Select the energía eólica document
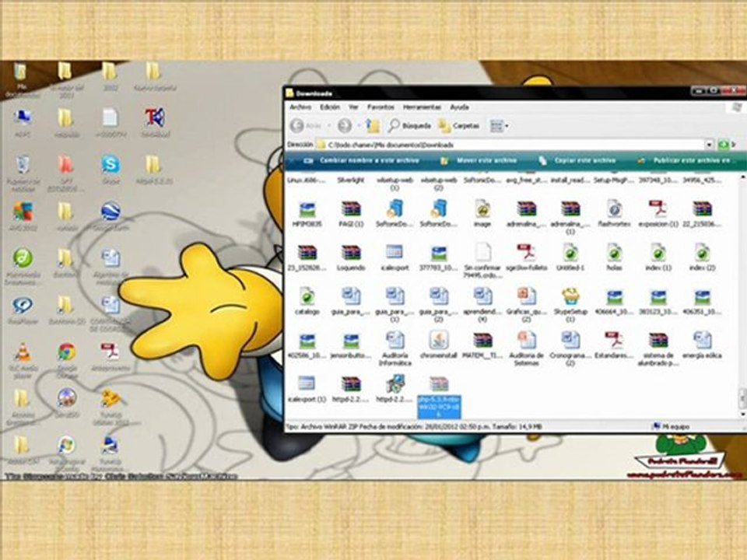Screen dimensions: 747x560 click(702, 345)
